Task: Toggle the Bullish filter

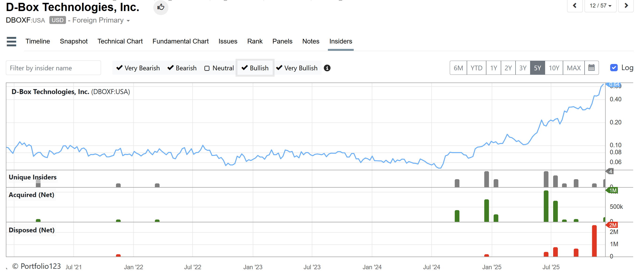Action: pos(255,68)
